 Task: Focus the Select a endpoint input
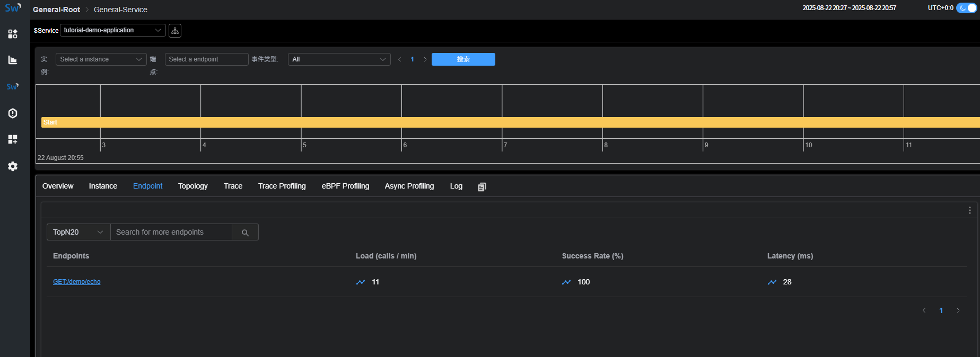pos(207,59)
